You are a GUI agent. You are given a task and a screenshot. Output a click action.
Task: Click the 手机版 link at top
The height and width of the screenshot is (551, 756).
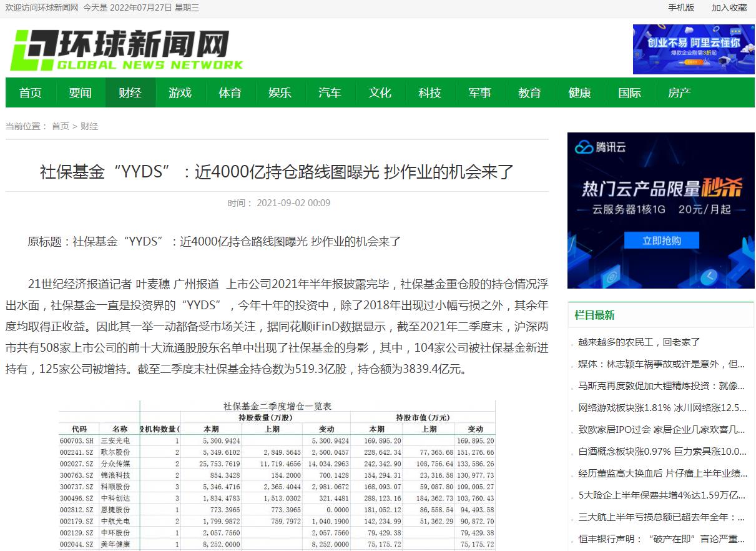[x=681, y=7]
